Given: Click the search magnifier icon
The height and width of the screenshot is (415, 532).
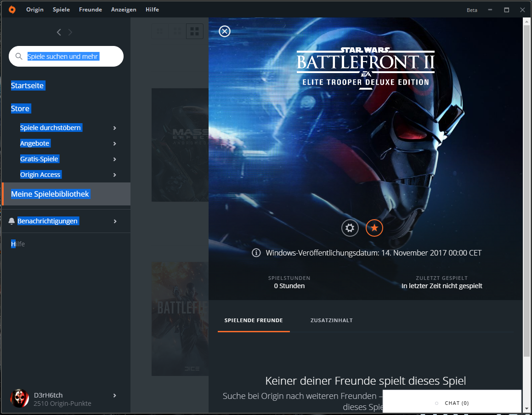Looking at the screenshot, I should pyautogui.click(x=19, y=57).
